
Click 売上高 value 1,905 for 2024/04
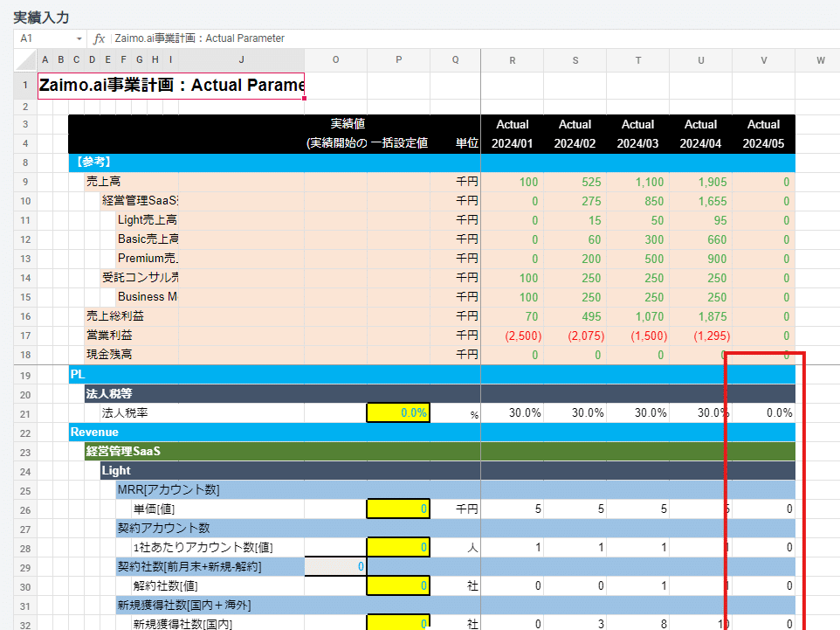700,182
